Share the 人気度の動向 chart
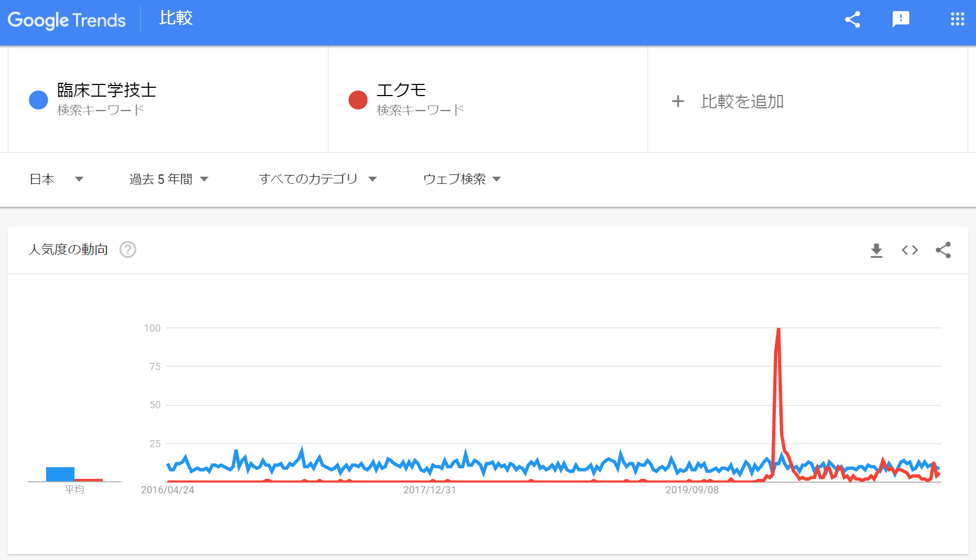 [943, 250]
